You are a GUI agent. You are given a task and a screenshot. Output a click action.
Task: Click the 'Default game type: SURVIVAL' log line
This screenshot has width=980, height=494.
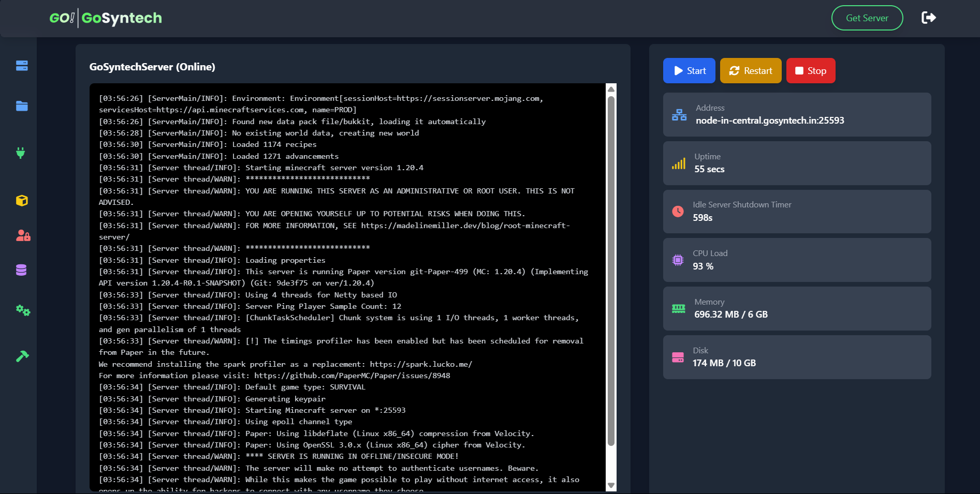232,387
